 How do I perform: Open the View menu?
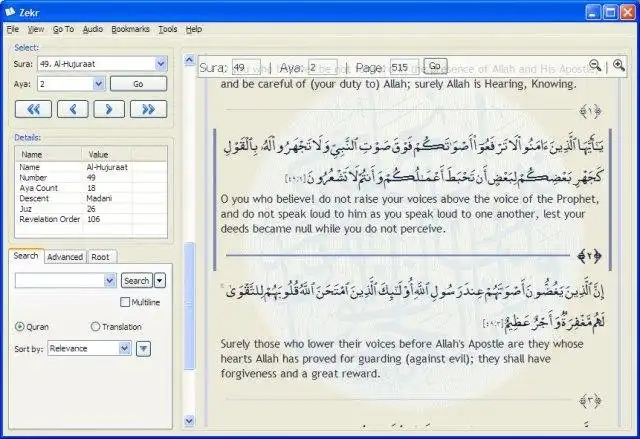[36, 29]
